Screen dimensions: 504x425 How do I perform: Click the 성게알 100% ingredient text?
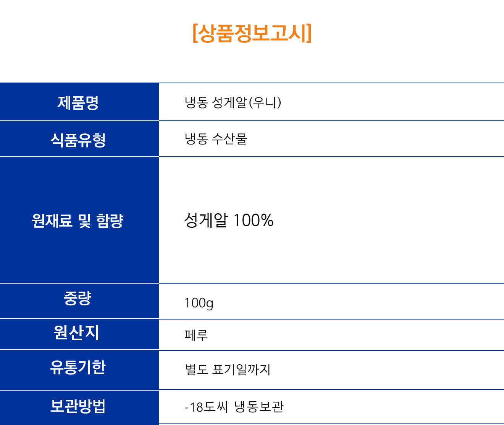point(229,220)
